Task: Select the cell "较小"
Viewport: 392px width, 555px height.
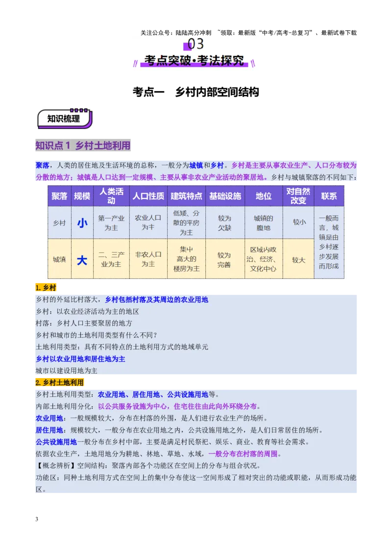Action: [x=299, y=222]
